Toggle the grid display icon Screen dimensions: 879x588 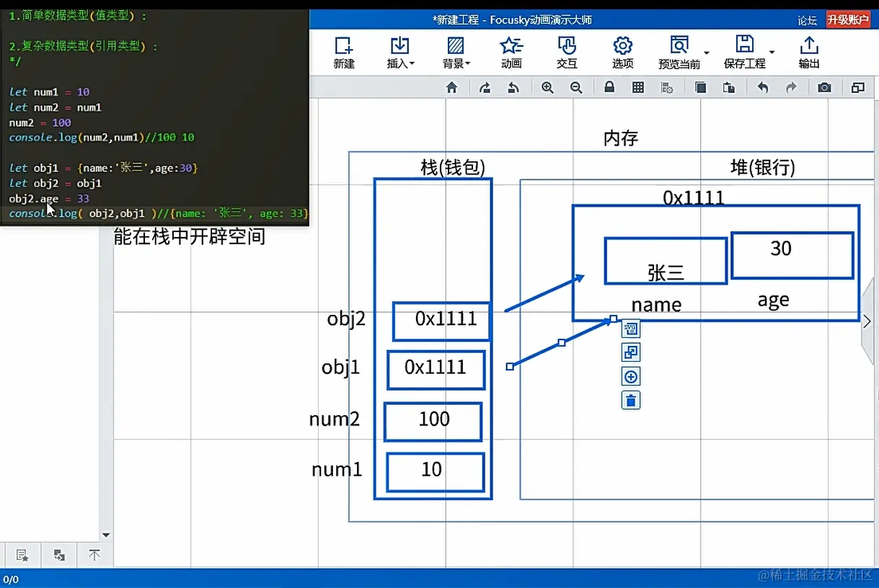pos(638,88)
